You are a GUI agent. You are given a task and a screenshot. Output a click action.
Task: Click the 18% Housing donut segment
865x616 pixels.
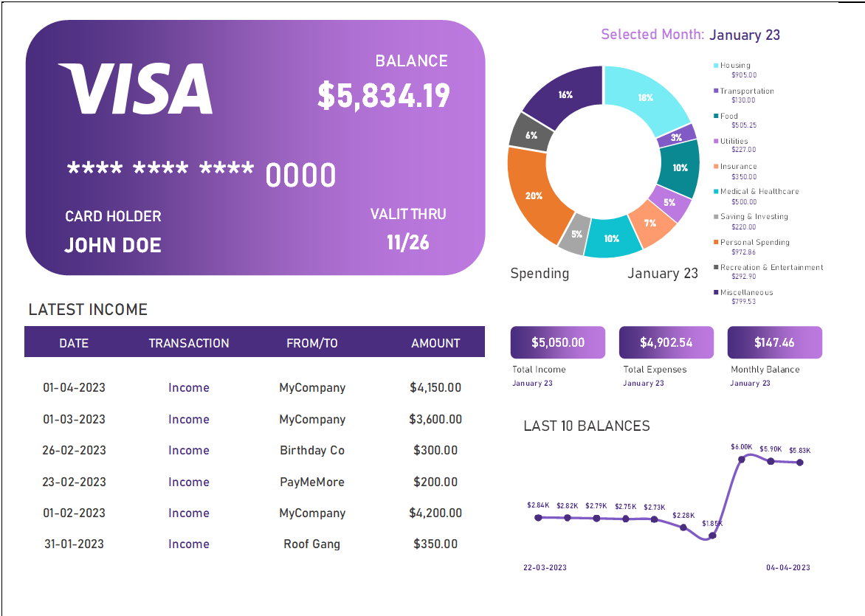click(x=646, y=97)
